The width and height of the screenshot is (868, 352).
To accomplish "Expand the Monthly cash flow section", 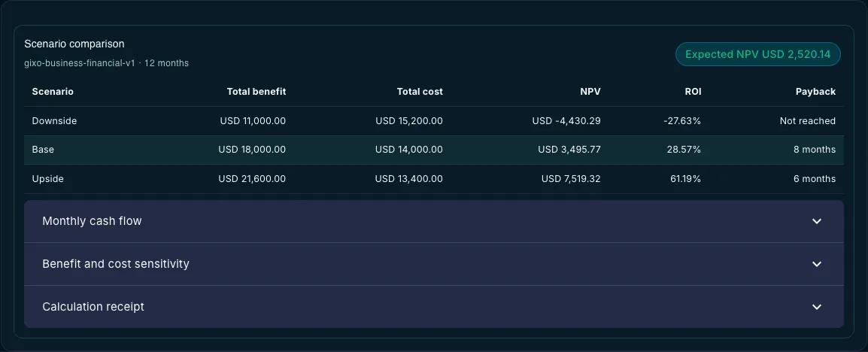I will coord(433,221).
